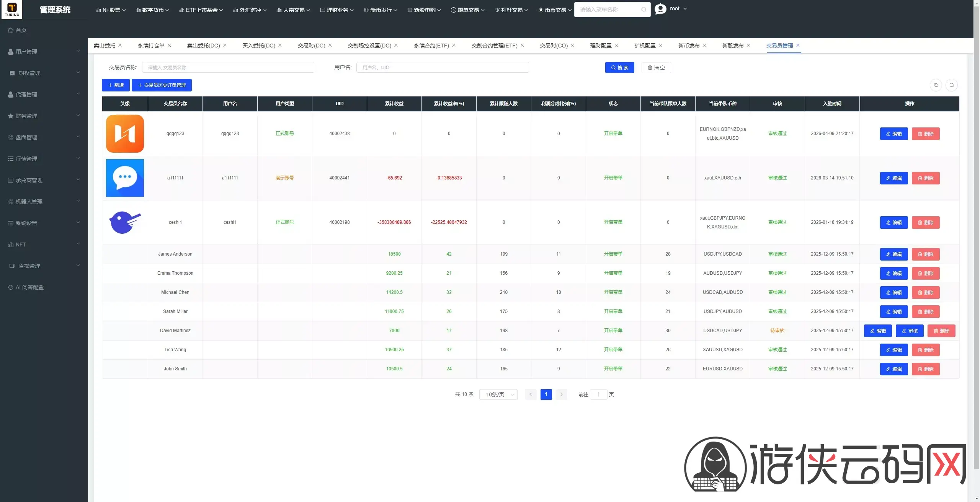Click the refresh icon above the table

[x=936, y=85]
